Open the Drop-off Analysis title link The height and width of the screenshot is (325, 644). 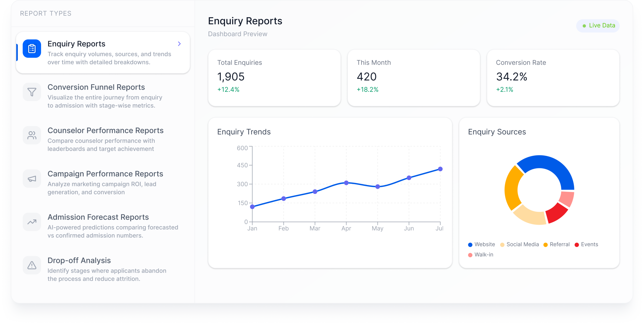[x=79, y=260]
